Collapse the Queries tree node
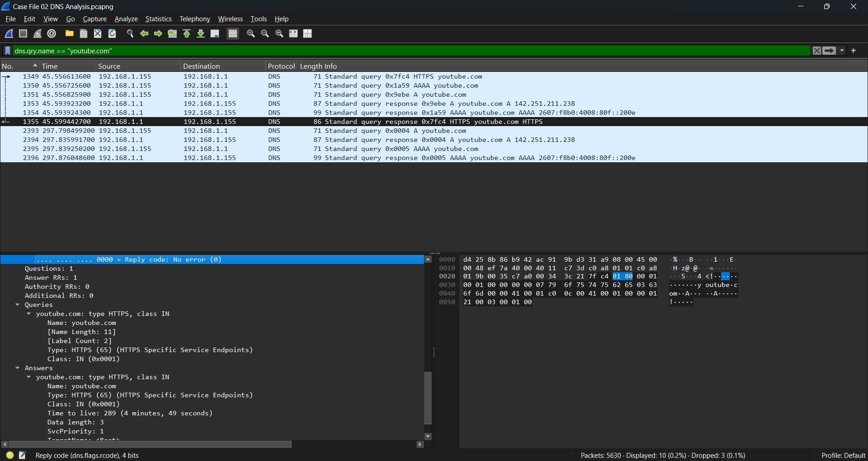 (x=18, y=305)
